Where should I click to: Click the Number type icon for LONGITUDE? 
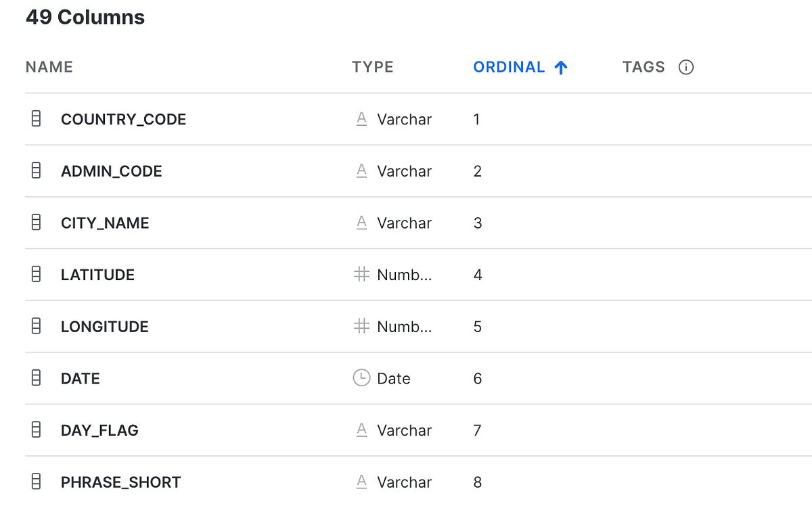coord(361,327)
